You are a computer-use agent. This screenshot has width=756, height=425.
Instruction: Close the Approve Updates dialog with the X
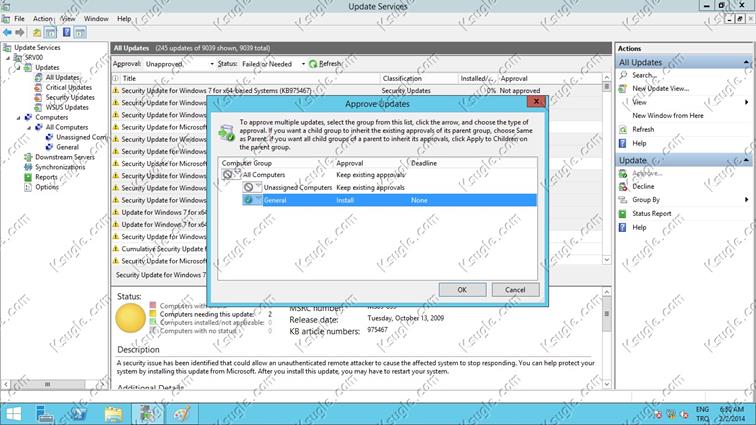click(536, 101)
